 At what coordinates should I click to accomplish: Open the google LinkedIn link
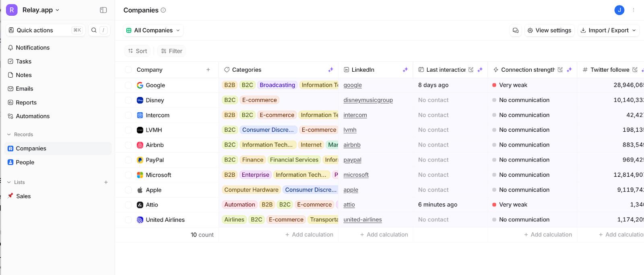coord(353,85)
